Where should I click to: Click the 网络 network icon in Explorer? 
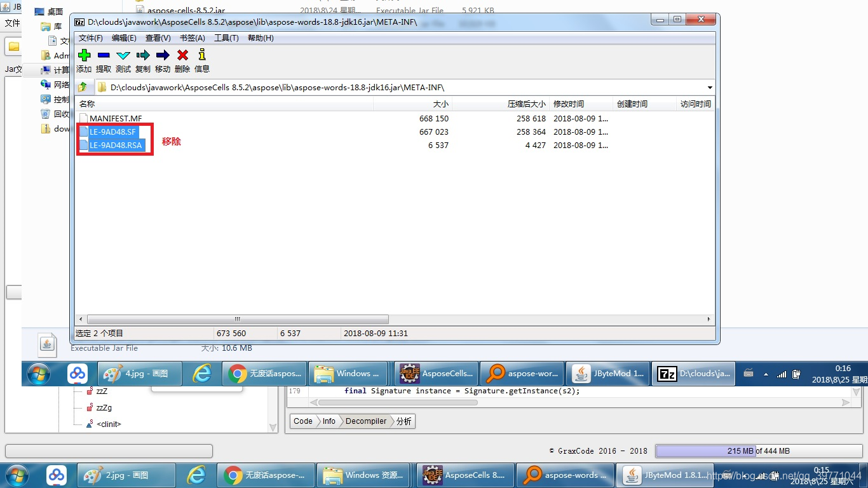point(46,85)
